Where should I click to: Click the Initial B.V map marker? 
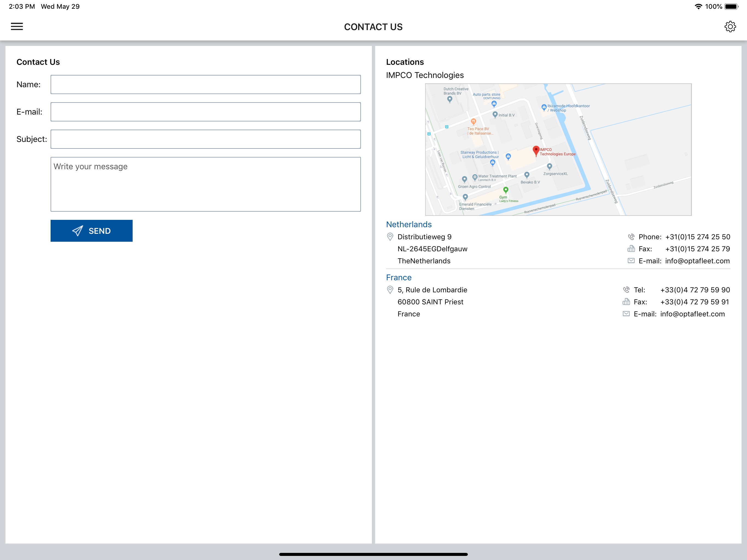[495, 115]
